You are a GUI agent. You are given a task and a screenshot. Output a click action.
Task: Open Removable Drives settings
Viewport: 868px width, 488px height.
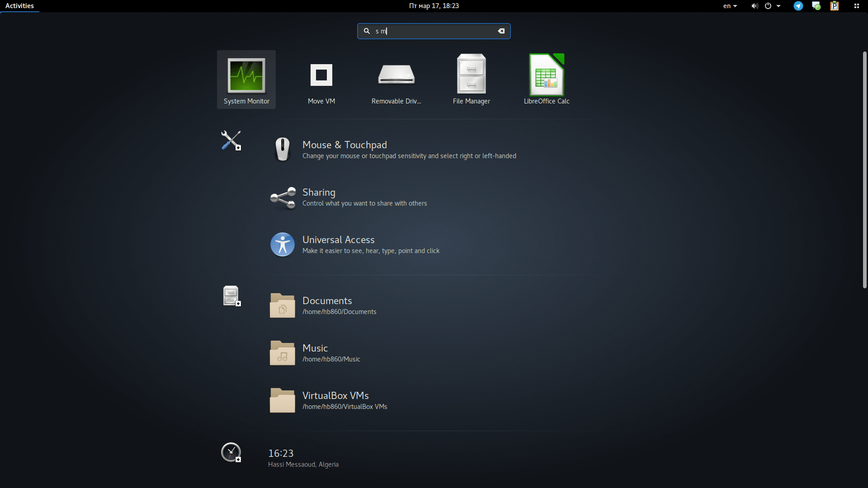[x=396, y=80]
